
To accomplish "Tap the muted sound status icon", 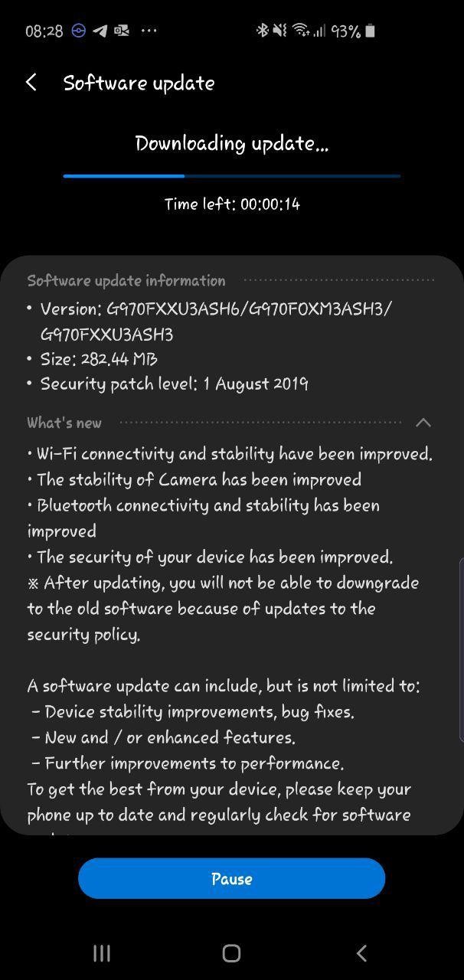I will tap(280, 31).
